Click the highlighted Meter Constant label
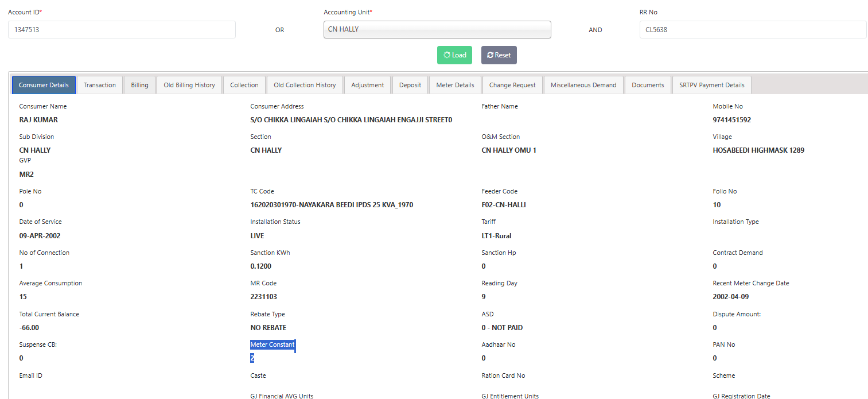Viewport: 868px width, 399px height. [x=273, y=344]
